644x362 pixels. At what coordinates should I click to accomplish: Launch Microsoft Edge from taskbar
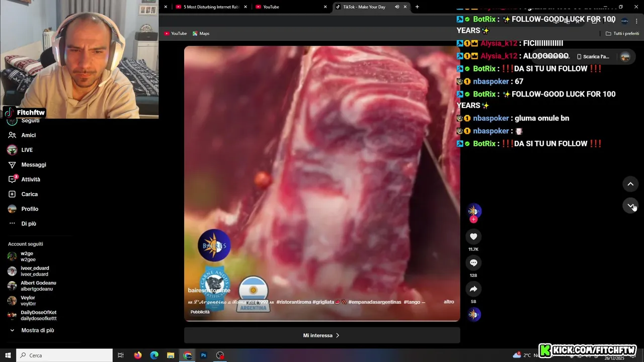pyautogui.click(x=154, y=355)
